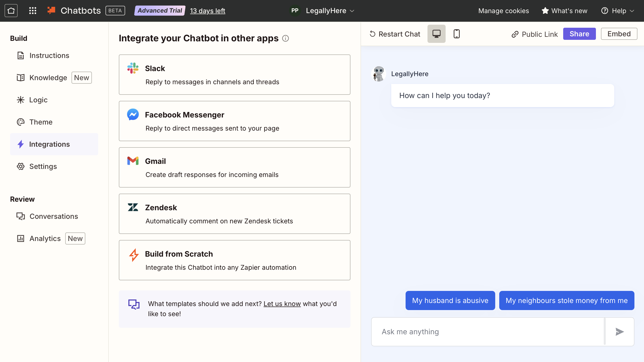Open the Let us know link

(x=282, y=304)
